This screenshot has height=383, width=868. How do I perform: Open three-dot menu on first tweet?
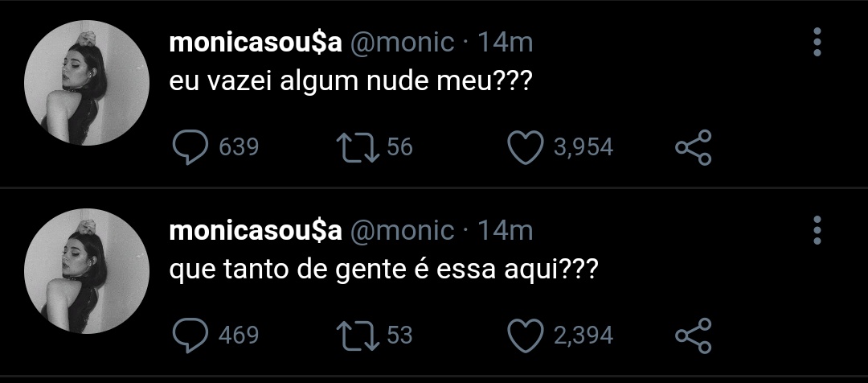817,42
